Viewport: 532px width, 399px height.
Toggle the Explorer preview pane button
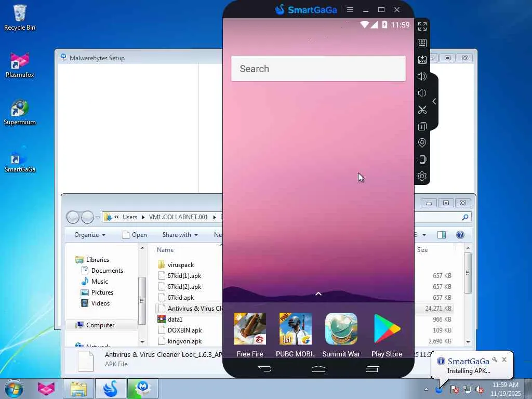click(x=442, y=235)
